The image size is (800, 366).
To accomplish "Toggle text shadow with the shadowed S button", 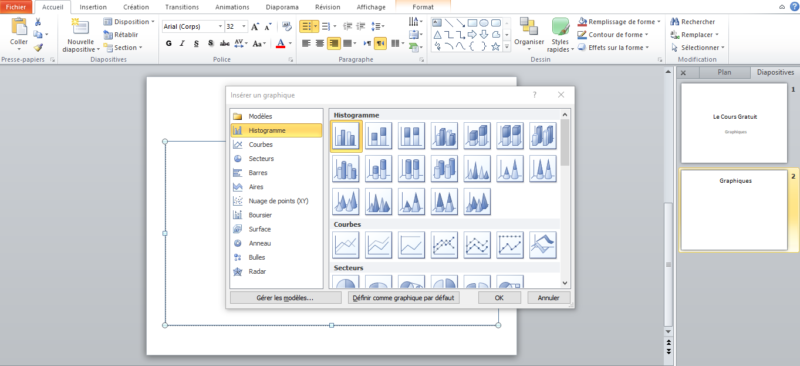I will pos(210,43).
